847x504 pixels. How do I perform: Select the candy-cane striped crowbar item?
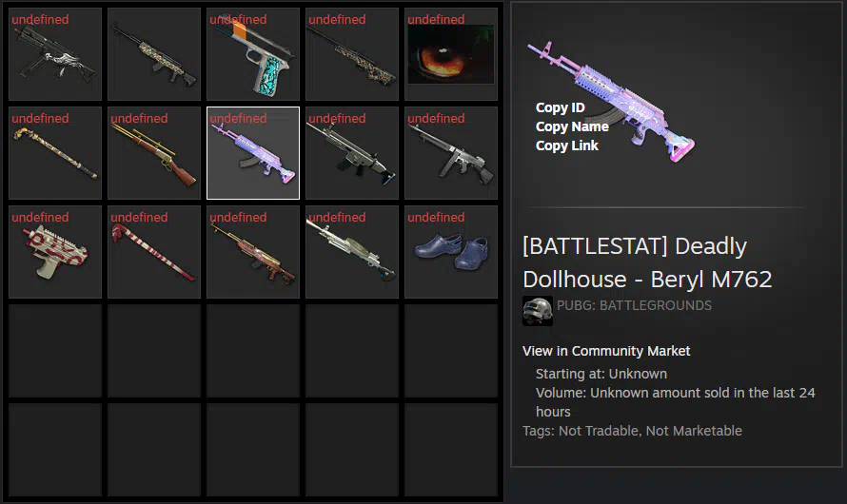pos(154,251)
